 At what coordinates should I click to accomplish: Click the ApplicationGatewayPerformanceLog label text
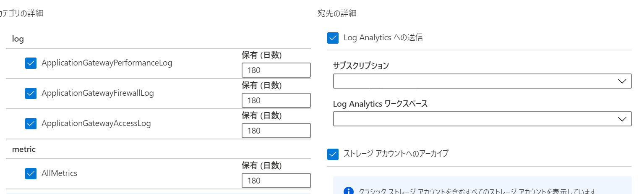[x=107, y=63]
